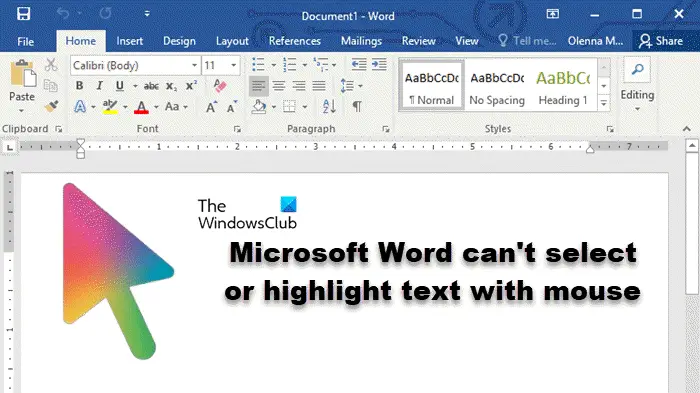Apply paragraph borders
Image resolution: width=700 pixels, height=393 pixels.
[x=289, y=107]
